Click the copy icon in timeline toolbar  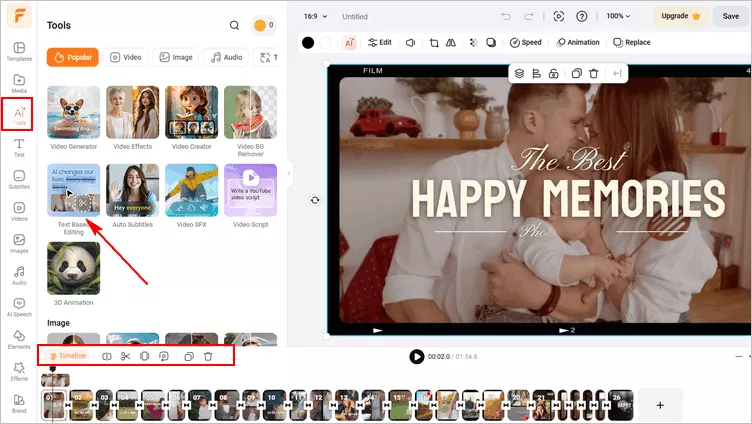point(189,356)
